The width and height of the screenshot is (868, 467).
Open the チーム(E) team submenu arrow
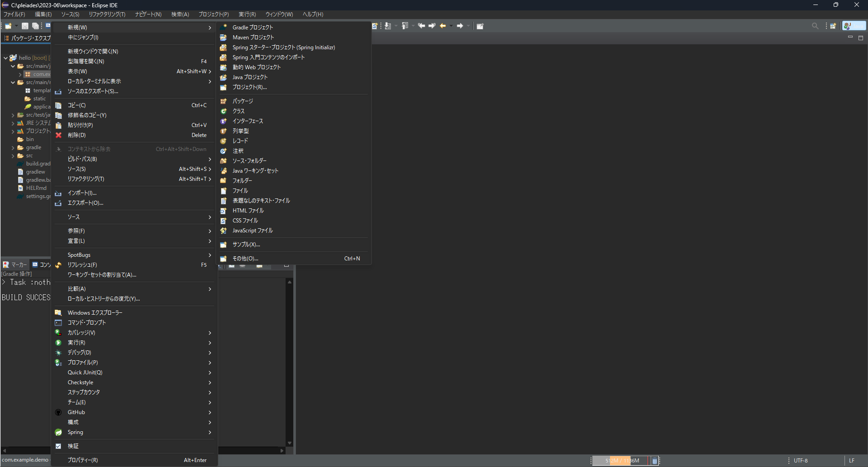210,402
